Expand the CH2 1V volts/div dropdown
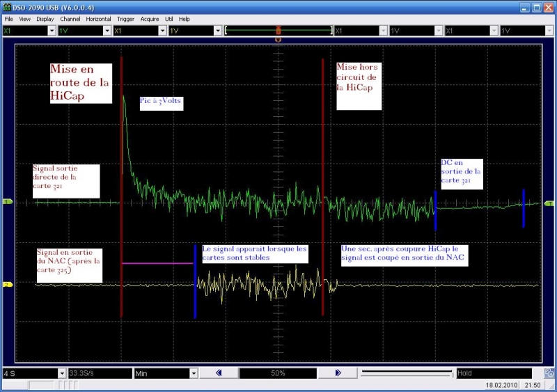 (218, 31)
